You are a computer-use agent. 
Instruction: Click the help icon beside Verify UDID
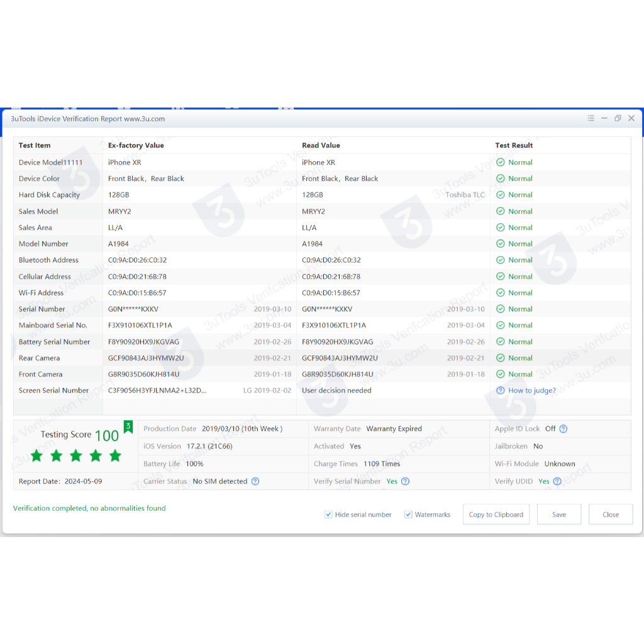tap(557, 481)
